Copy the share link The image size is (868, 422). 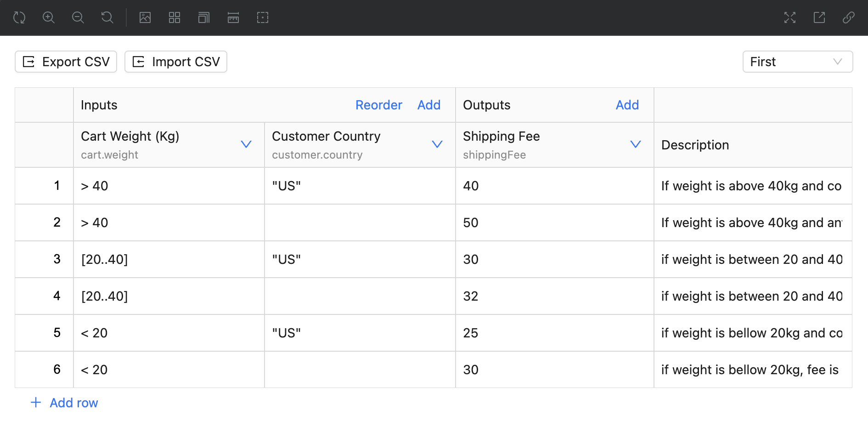(848, 17)
